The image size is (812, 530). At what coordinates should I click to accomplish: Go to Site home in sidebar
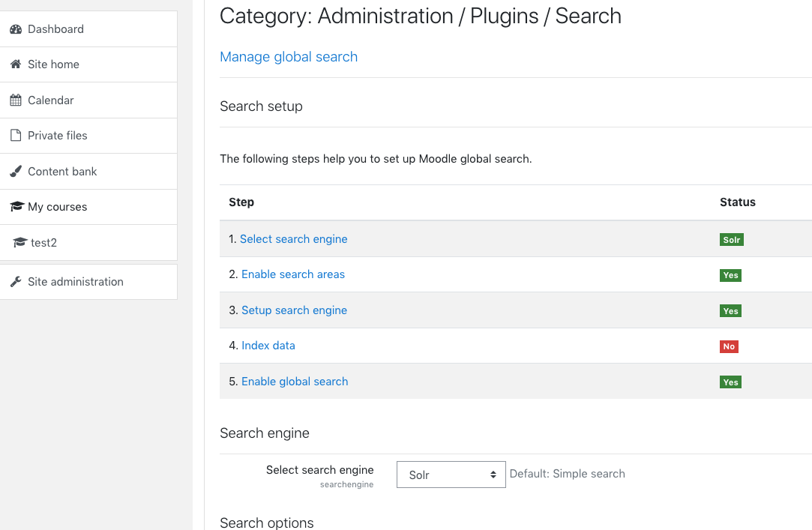pyautogui.click(x=88, y=64)
